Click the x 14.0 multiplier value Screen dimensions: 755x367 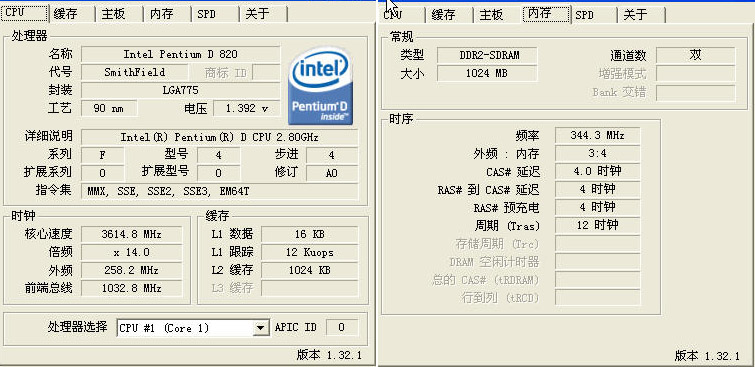pos(131,252)
